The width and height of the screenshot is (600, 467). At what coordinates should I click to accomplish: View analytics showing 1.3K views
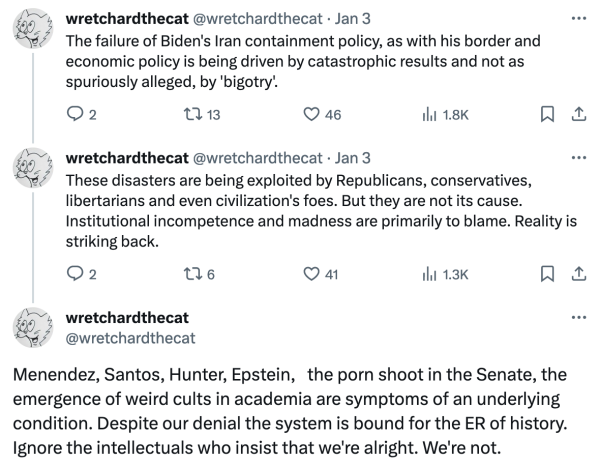coord(431,273)
